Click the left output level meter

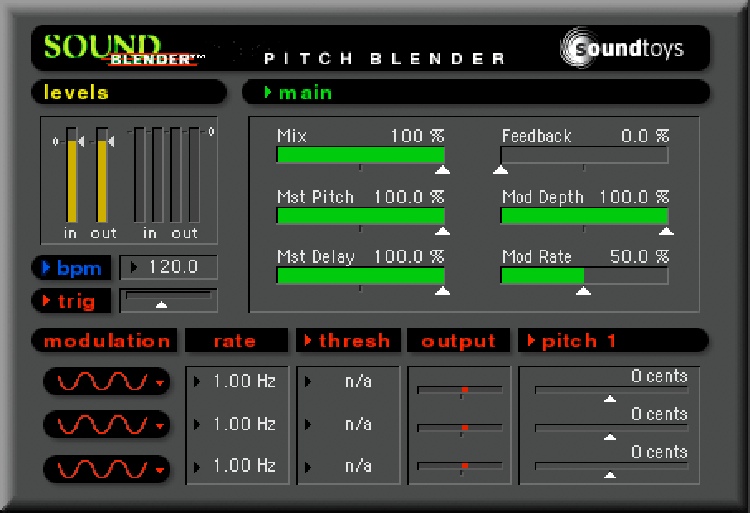pyautogui.click(x=102, y=175)
